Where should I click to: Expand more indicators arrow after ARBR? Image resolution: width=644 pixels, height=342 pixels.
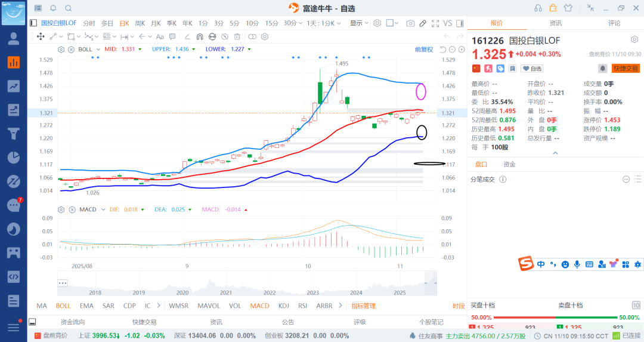pos(340,306)
